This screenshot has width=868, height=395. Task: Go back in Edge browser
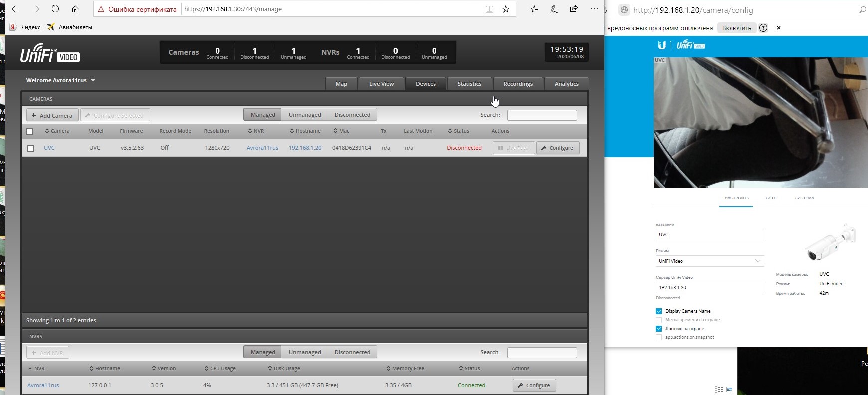click(x=15, y=9)
